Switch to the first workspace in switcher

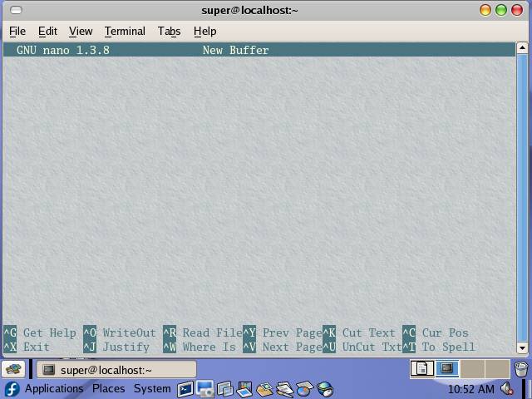tap(422, 368)
